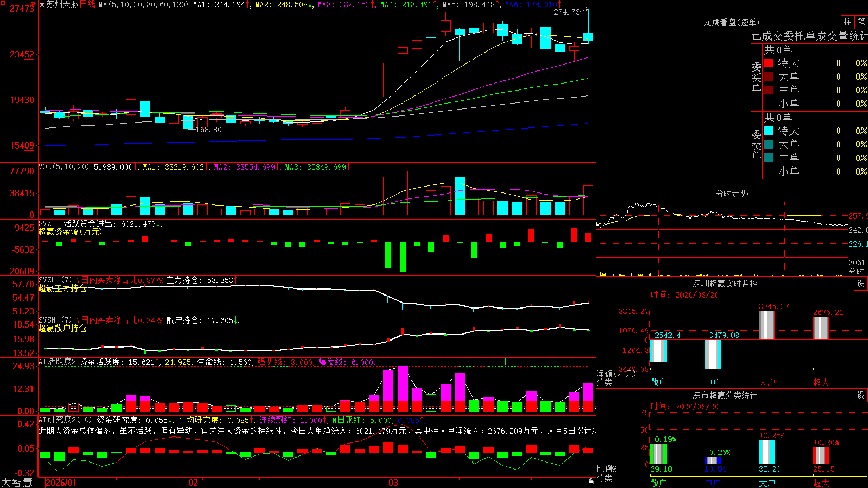Click the 超赢主力持仓 label
The height and width of the screenshot is (488, 868).
pos(62,288)
